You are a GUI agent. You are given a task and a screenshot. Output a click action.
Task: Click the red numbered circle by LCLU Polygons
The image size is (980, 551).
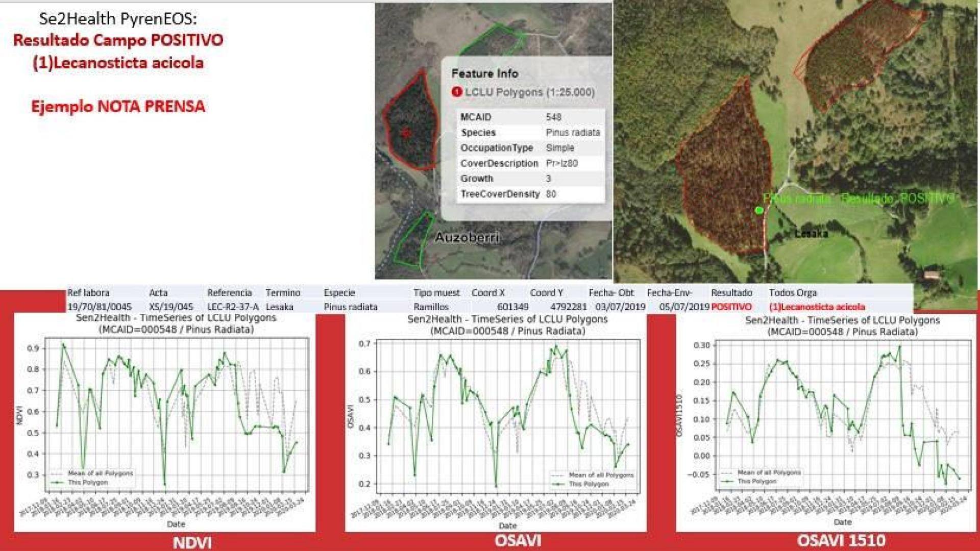pos(456,92)
